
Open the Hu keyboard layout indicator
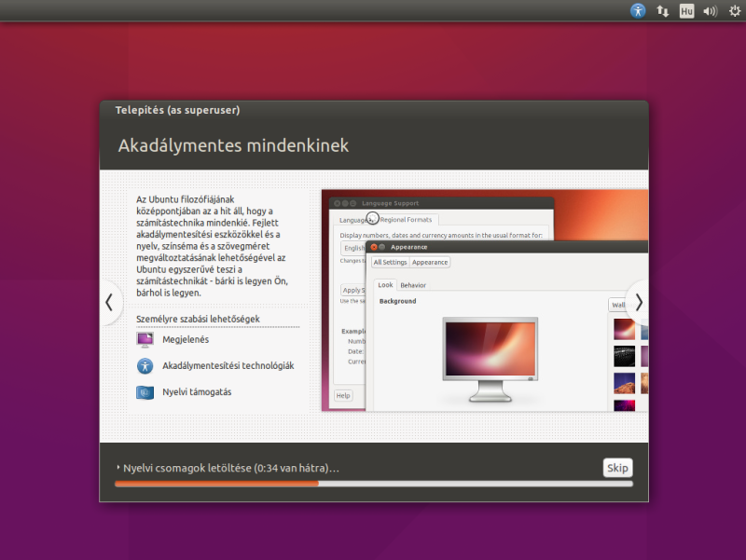pos(686,10)
